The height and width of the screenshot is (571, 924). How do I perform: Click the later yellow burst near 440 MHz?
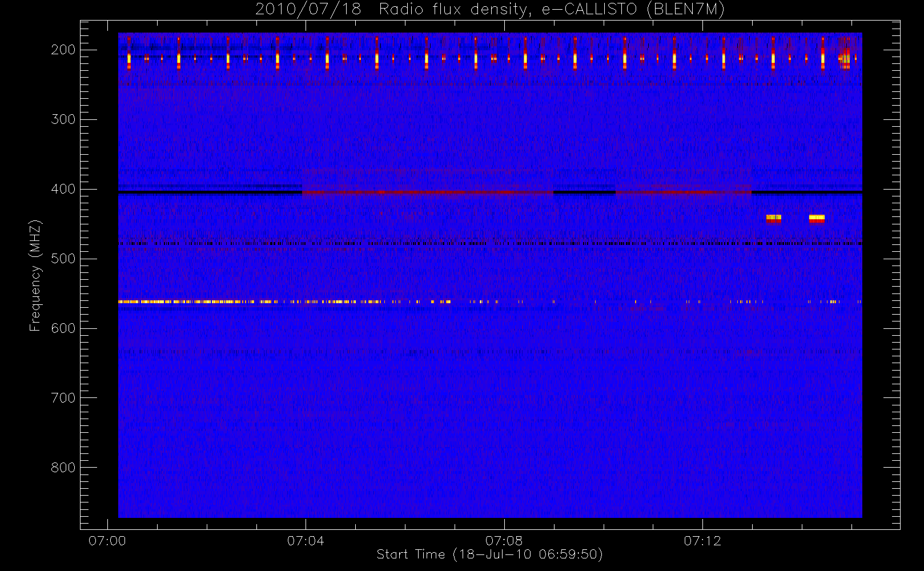click(x=817, y=218)
